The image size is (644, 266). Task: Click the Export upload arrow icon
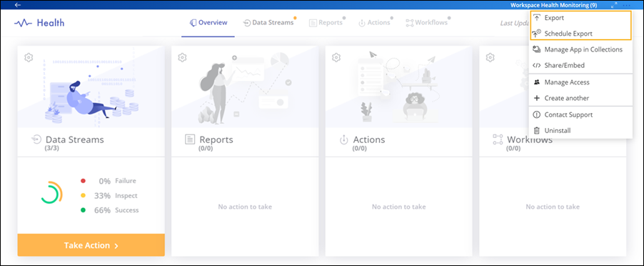click(x=536, y=18)
